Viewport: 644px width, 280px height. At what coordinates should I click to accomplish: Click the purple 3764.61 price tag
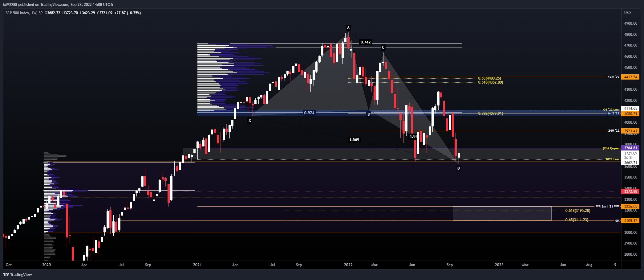[630, 148]
